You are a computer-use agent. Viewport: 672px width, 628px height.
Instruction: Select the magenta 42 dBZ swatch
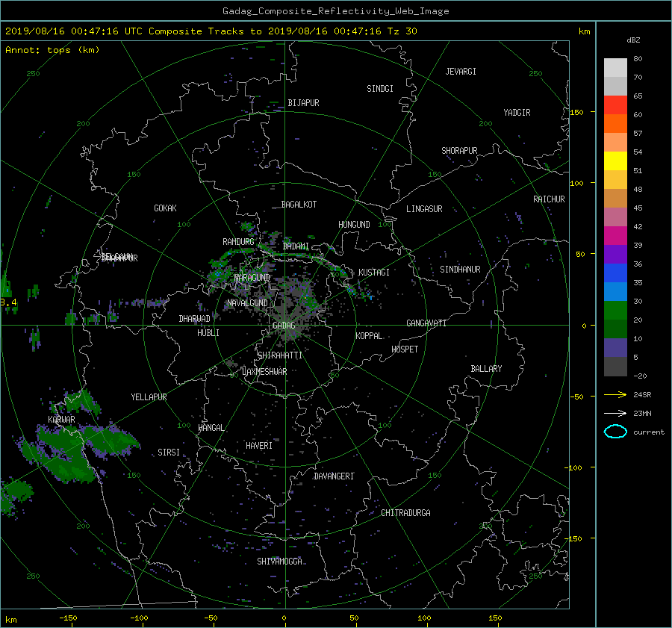615,235
